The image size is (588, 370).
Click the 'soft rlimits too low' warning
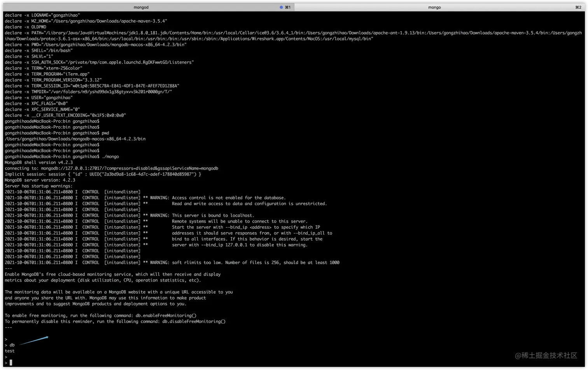[172, 263]
